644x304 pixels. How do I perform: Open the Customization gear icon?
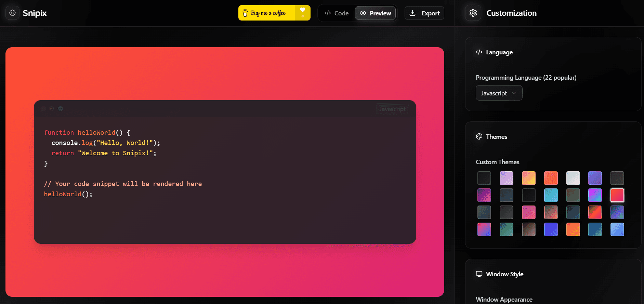473,13
